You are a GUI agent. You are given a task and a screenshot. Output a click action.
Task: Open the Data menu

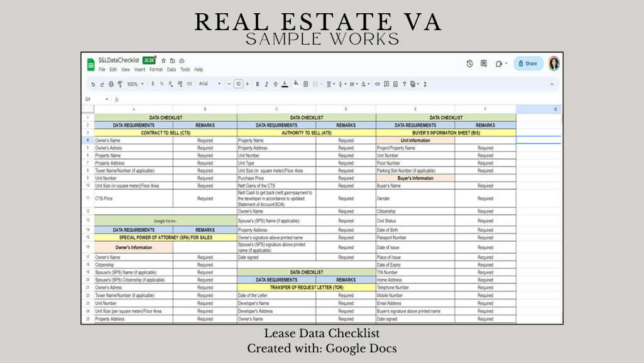click(x=172, y=70)
